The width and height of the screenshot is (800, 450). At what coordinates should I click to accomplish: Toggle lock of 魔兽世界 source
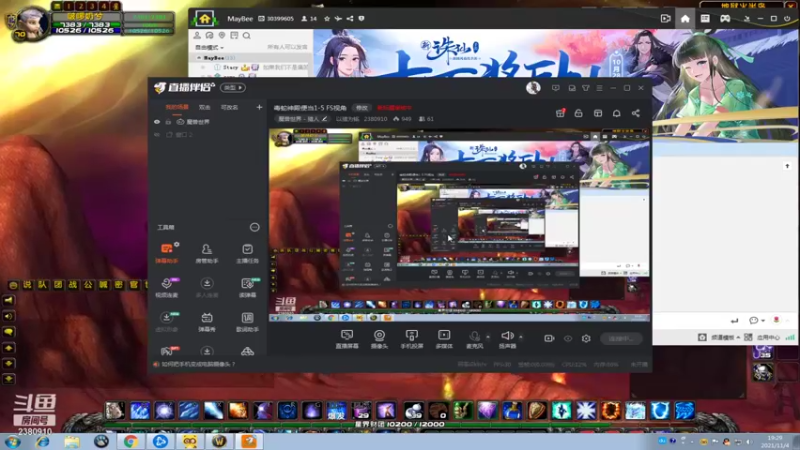(168, 122)
